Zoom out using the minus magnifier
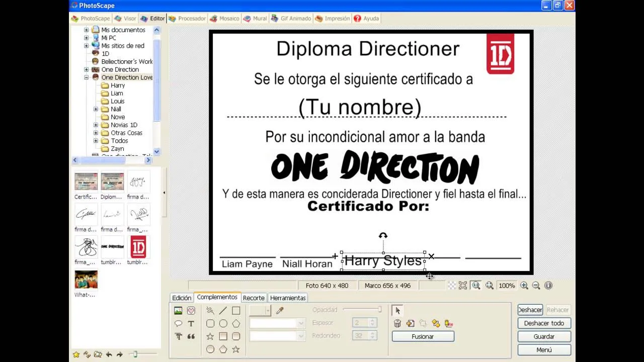The width and height of the screenshot is (644, 362). click(x=536, y=286)
